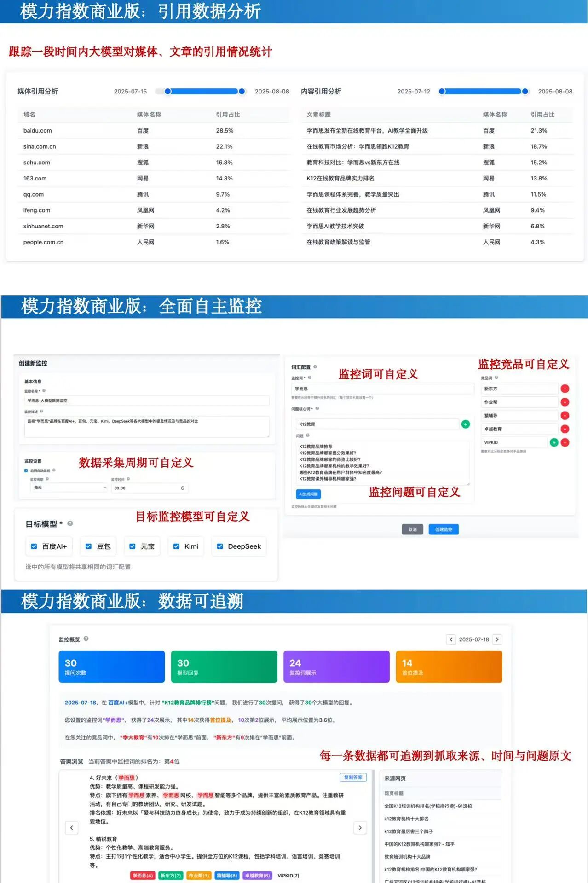588x883 pixels.
Task: Go to next date after 2025-07-18
Action: (x=497, y=639)
